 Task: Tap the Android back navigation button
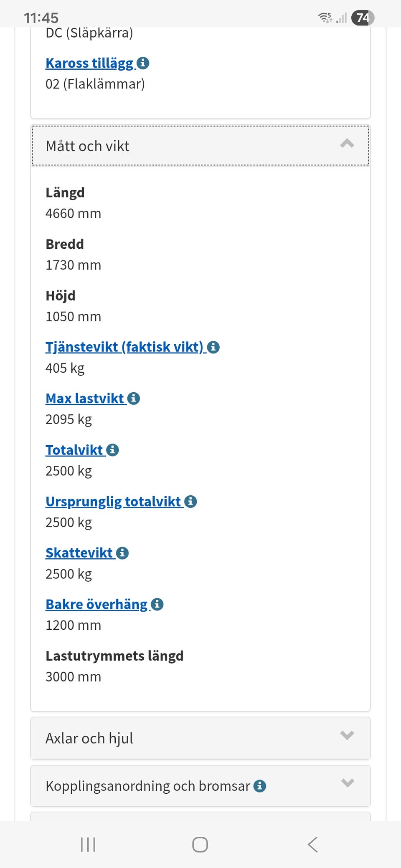[312, 844]
